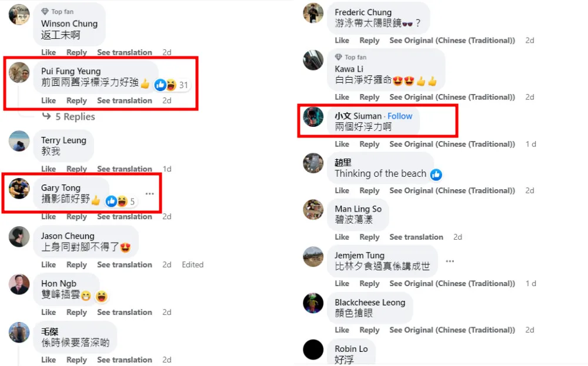Click Hon Ngb's profile photo
This screenshot has width=588, height=366.
19,284
